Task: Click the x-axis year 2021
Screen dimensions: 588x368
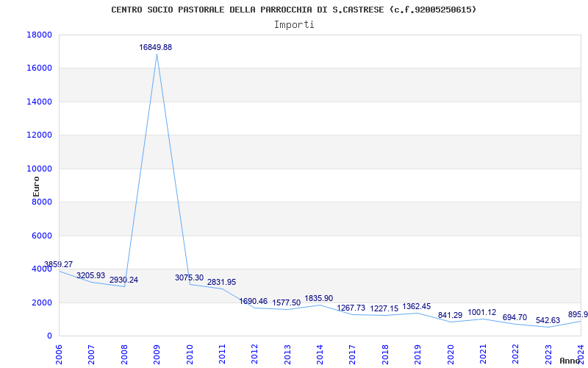Action: pyautogui.click(x=483, y=354)
